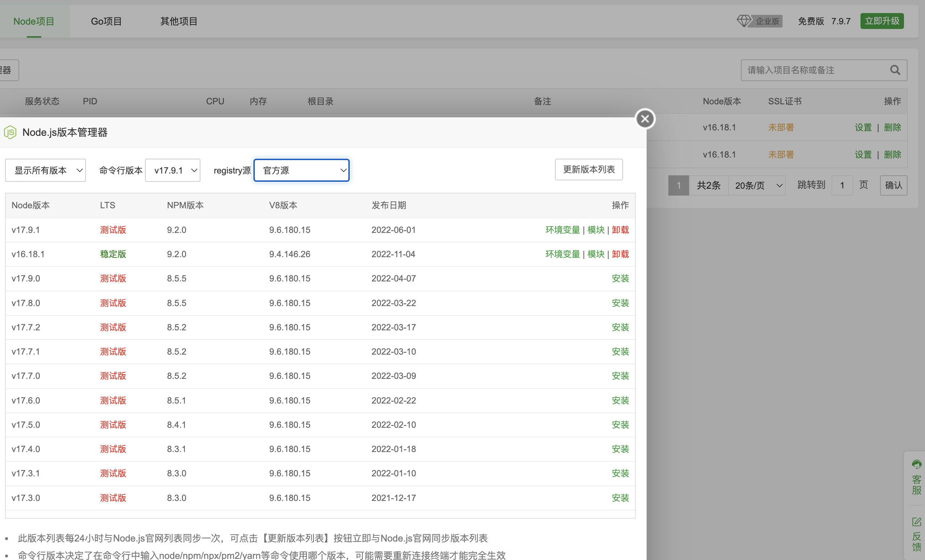The image size is (925, 560).
Task: Focus the project name search field
Action: click(x=824, y=70)
